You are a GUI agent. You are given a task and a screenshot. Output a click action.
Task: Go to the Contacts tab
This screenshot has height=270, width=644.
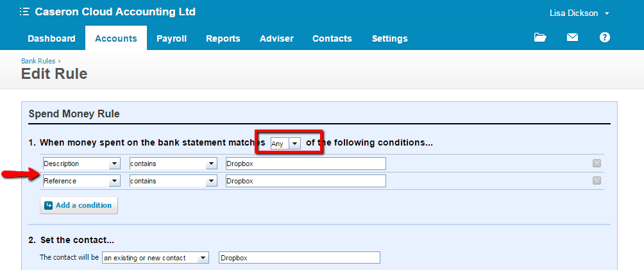[332, 38]
